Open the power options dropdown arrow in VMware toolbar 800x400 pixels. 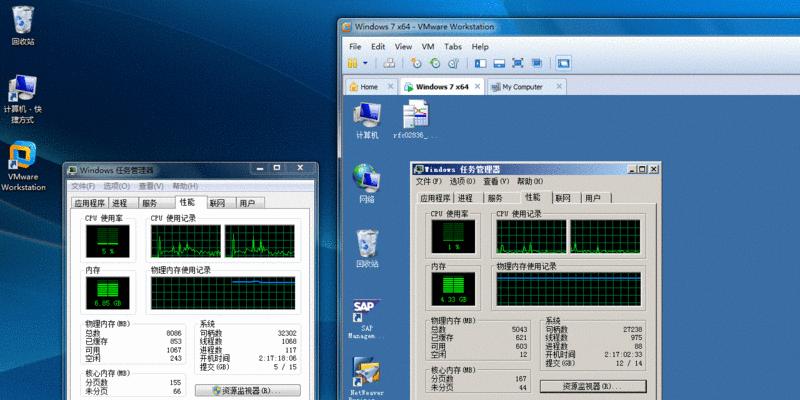tap(365, 63)
